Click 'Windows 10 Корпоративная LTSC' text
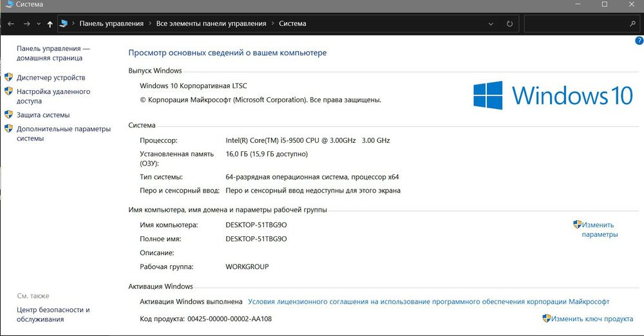Image resolution: width=644 pixels, height=336 pixels. [x=193, y=86]
